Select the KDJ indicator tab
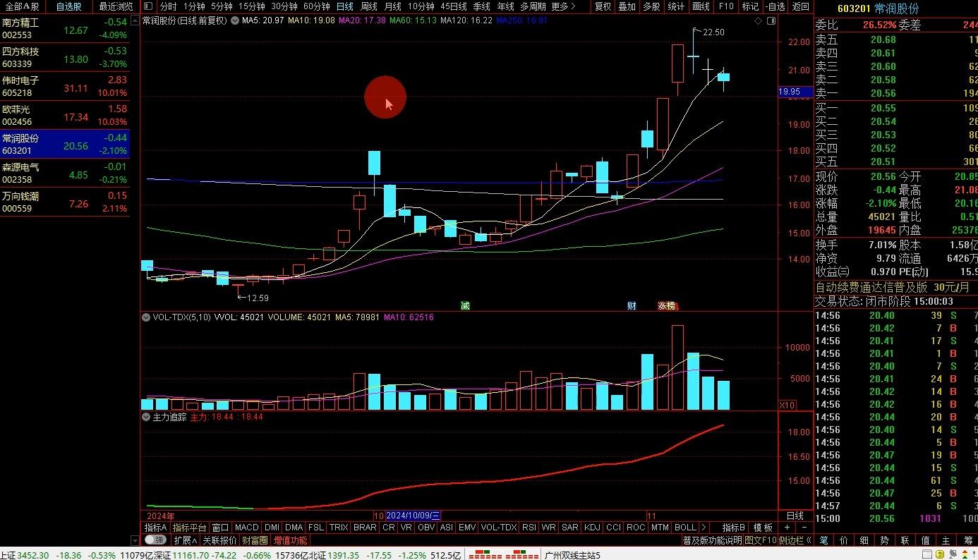 click(592, 528)
